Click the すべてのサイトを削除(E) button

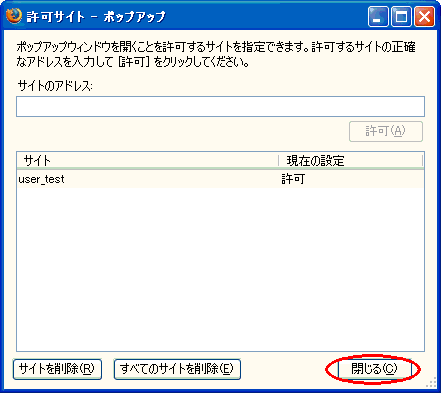click(x=177, y=369)
